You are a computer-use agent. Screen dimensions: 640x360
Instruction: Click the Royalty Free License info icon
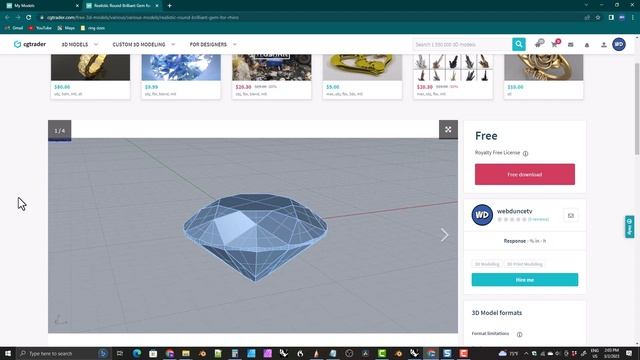click(525, 153)
